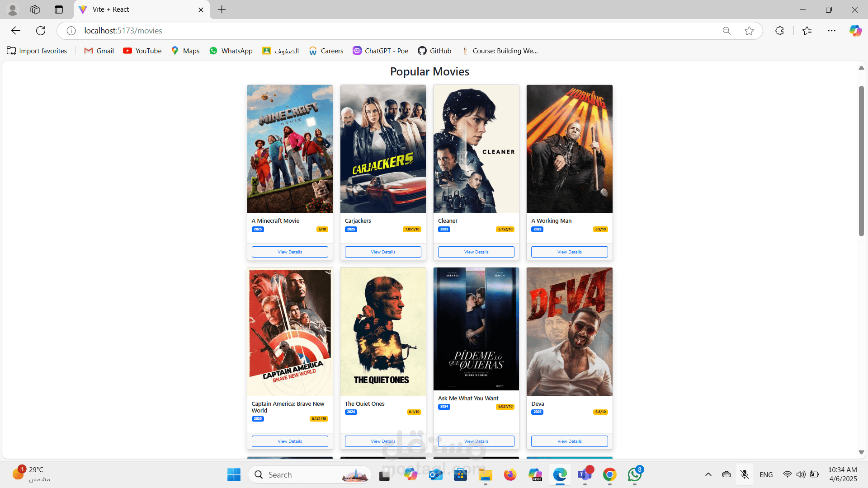
Task: Click the muted microphone tray icon
Action: click(x=745, y=474)
